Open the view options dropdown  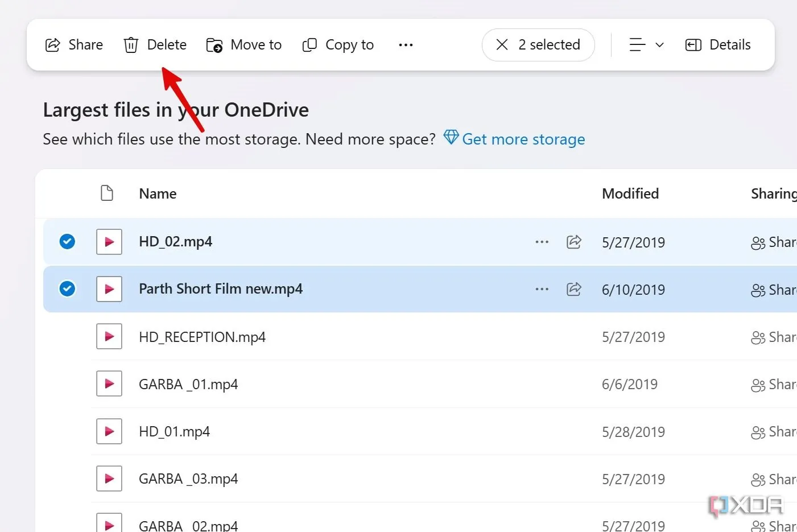point(646,45)
